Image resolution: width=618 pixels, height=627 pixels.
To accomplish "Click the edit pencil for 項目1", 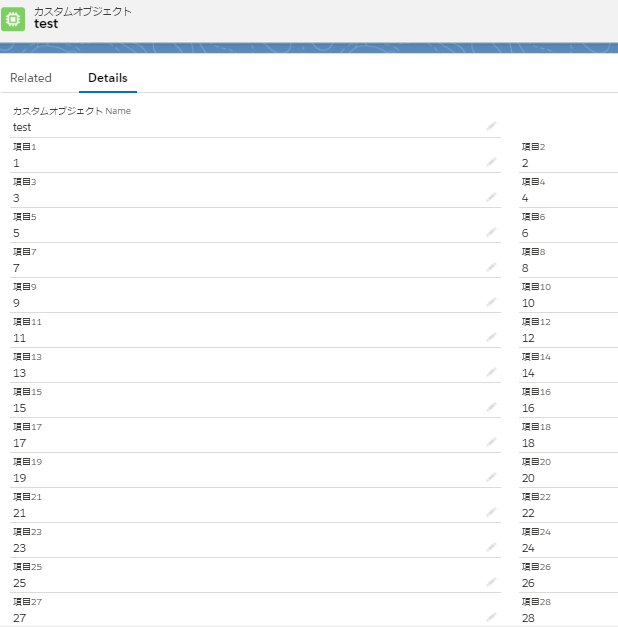I will click(491, 162).
